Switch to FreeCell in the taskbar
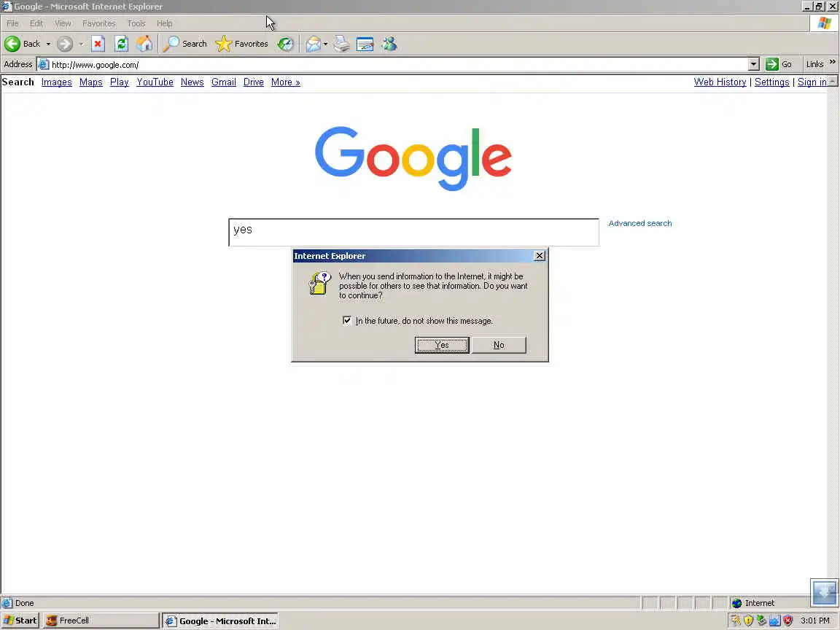Viewport: 840px width, 630px height. click(101, 621)
